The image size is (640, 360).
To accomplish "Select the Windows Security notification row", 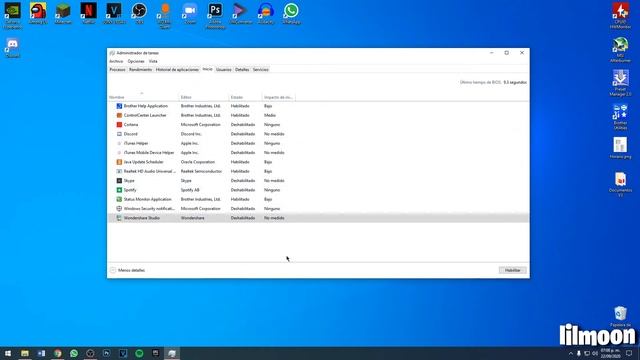I will point(318,209).
